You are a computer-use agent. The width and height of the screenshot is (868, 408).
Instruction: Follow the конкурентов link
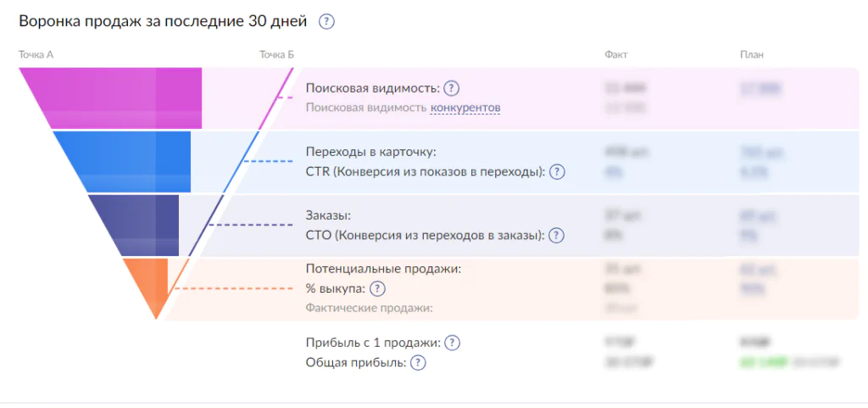465,108
